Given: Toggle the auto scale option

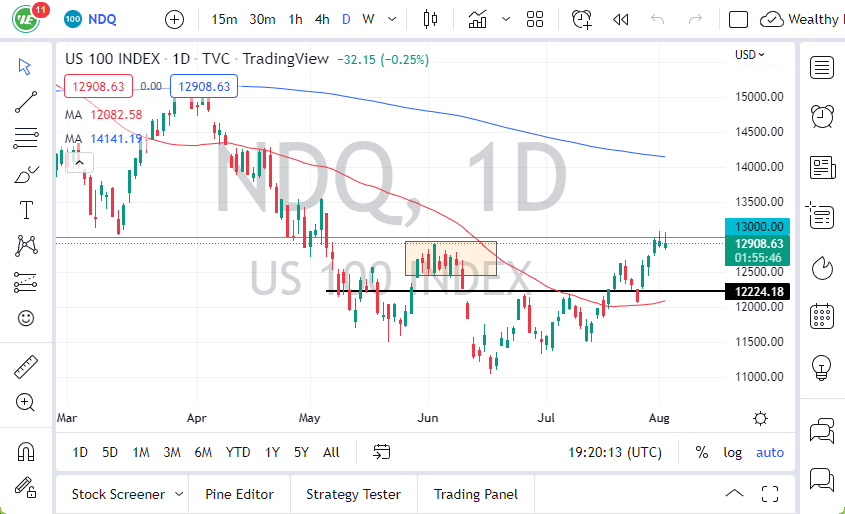Looking at the screenshot, I should pyautogui.click(x=770, y=452).
